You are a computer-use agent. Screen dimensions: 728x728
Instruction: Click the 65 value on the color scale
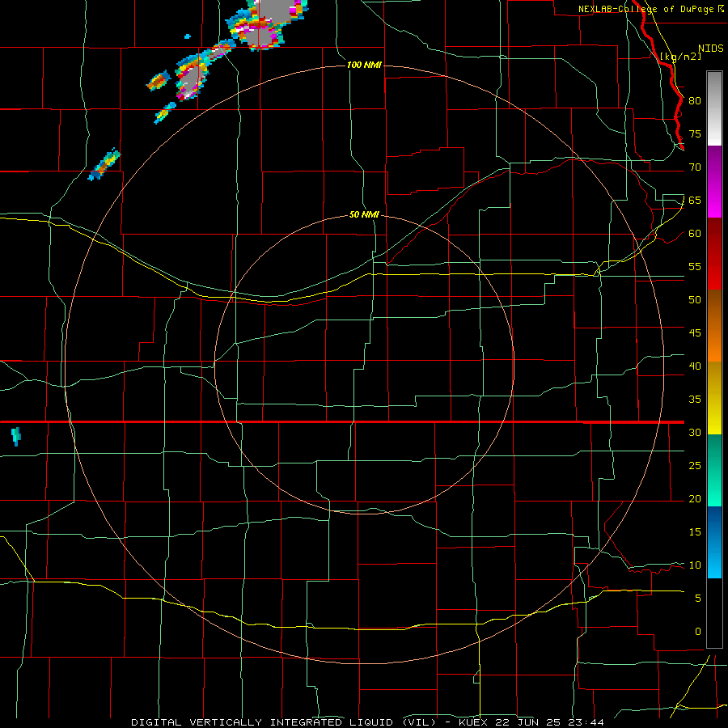(x=695, y=200)
